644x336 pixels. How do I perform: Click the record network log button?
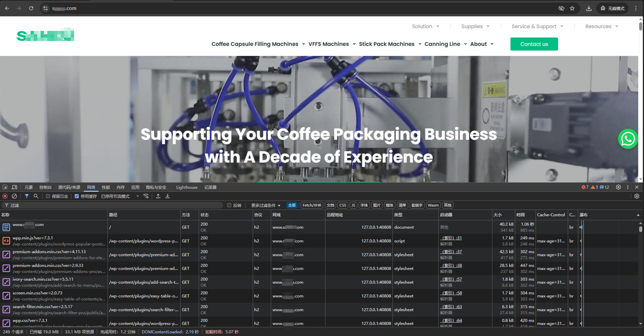[x=5, y=196]
